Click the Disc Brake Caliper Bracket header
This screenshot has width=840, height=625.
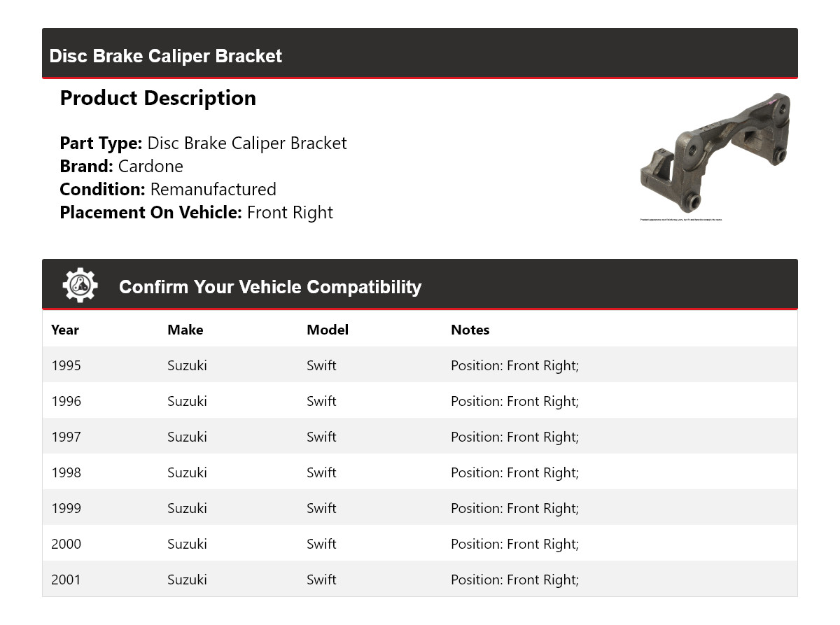166,56
